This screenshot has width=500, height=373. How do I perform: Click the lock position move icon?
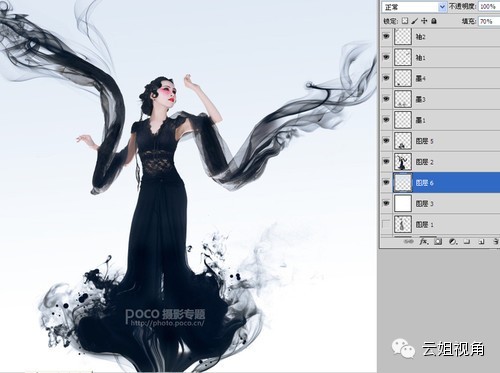point(424,21)
